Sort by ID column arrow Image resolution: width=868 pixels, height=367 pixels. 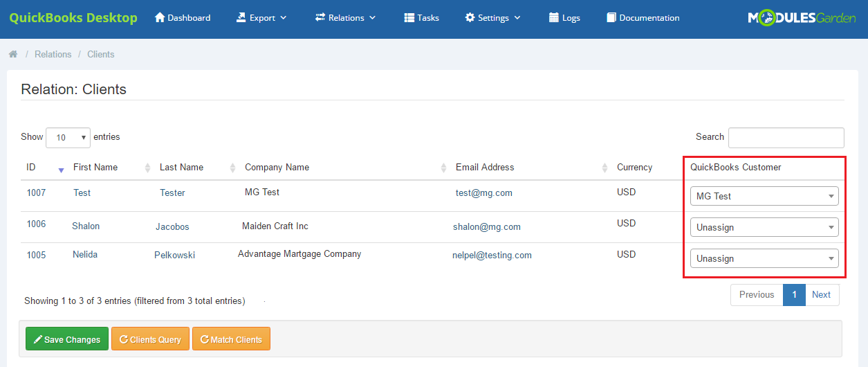coord(61,169)
